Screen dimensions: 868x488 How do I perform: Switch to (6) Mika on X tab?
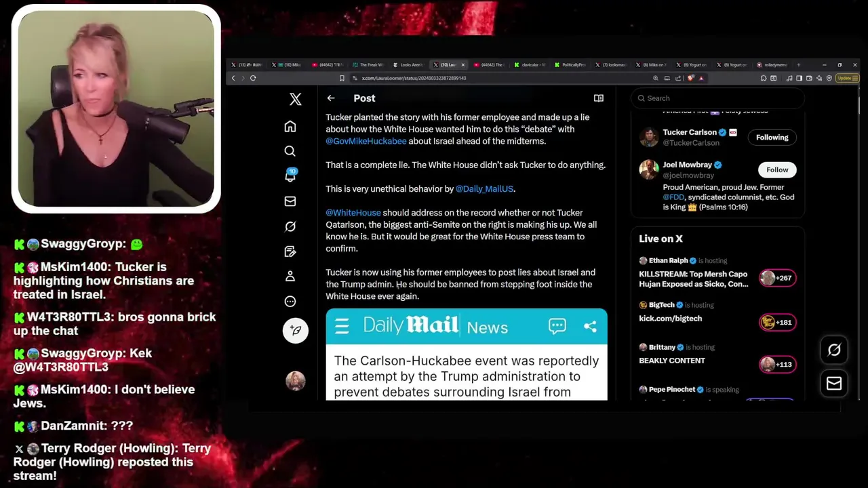(652, 65)
